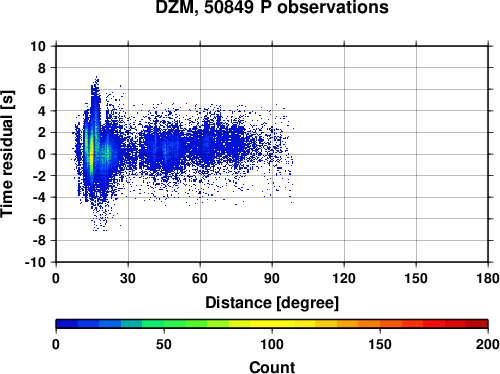Click the chart title 'DZM, 50849 P observations'

(x=272, y=7)
